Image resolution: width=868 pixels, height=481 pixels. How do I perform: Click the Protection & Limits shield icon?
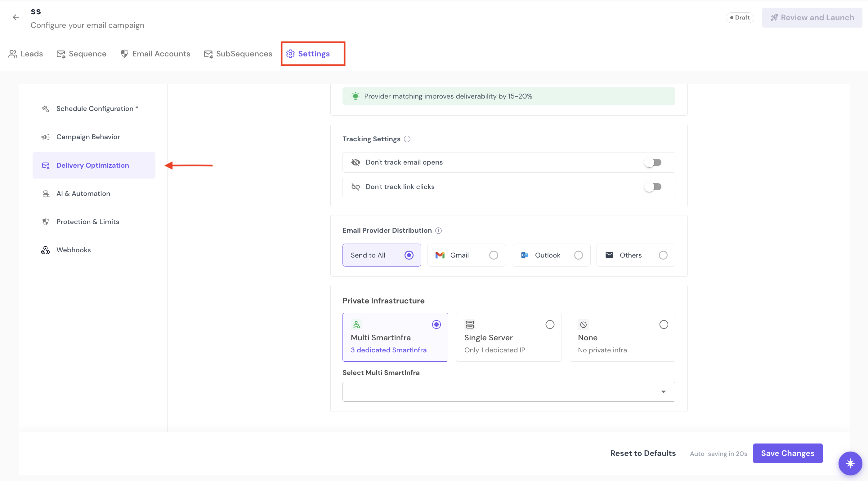(x=46, y=222)
